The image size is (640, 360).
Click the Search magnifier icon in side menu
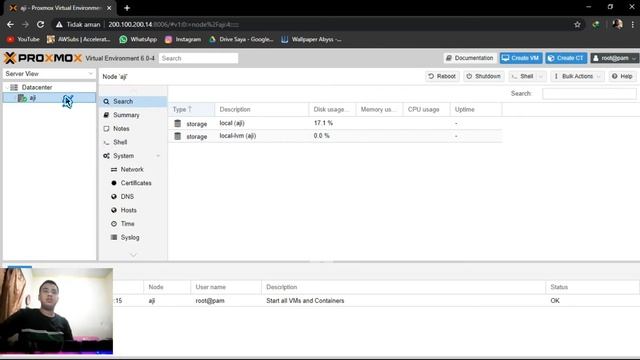tap(106, 101)
